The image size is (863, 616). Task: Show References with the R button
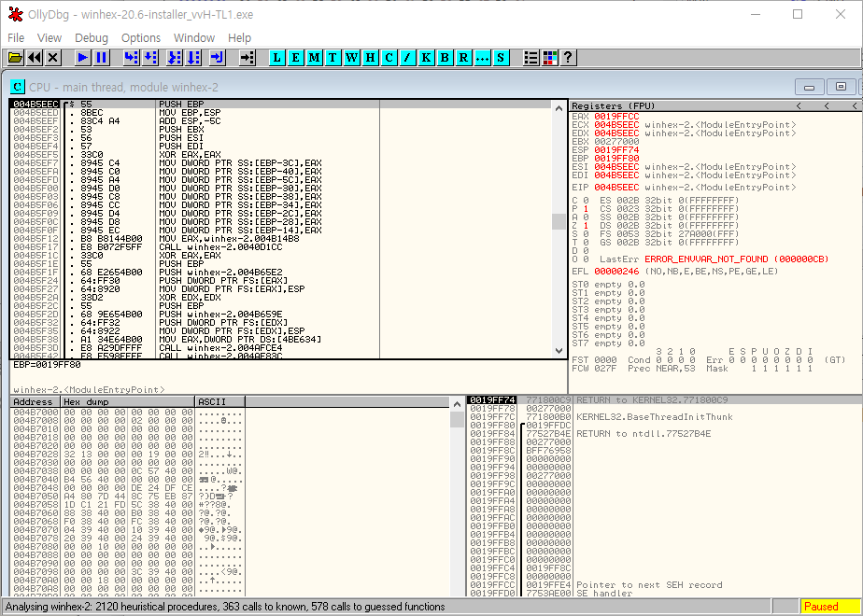coord(464,57)
